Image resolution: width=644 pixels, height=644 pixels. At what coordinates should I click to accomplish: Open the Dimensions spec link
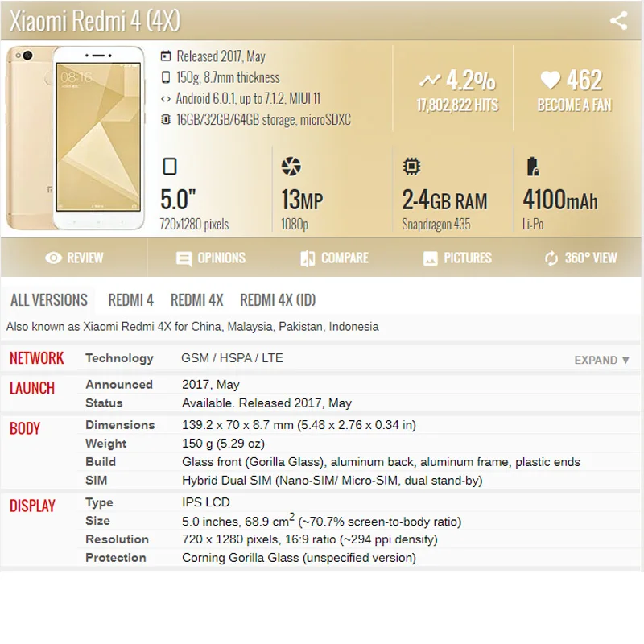[x=120, y=425]
